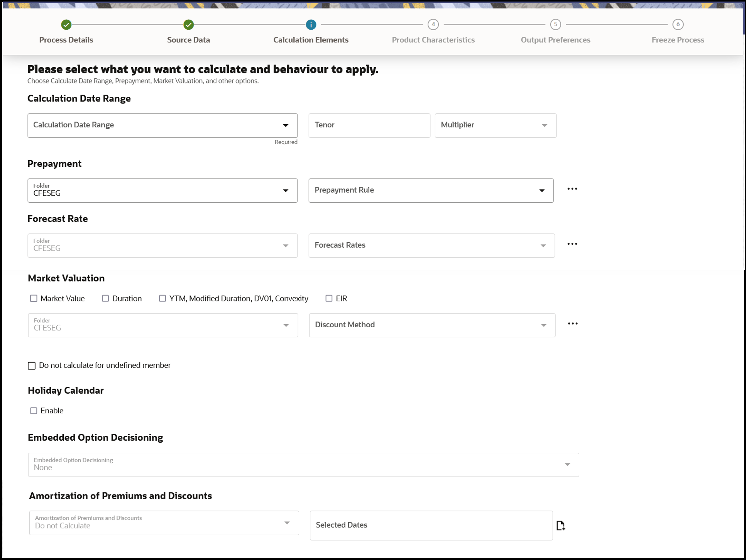Click the Source Data checkmark step icon

click(188, 25)
